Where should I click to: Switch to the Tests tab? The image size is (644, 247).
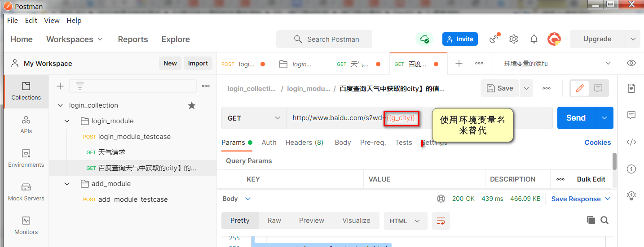403,143
